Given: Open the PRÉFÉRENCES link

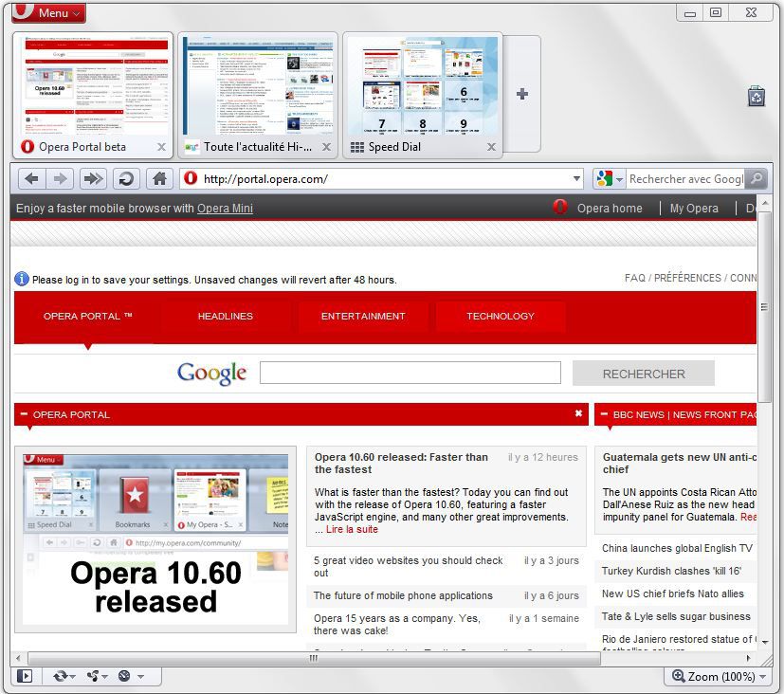Looking at the screenshot, I should 687,278.
